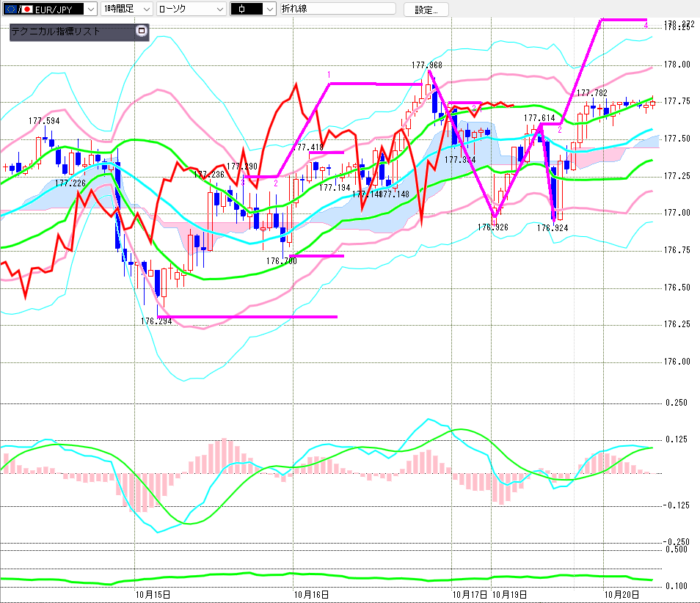700x603 pixels.
Task: Click the 10月19日 date label
Action: click(509, 595)
